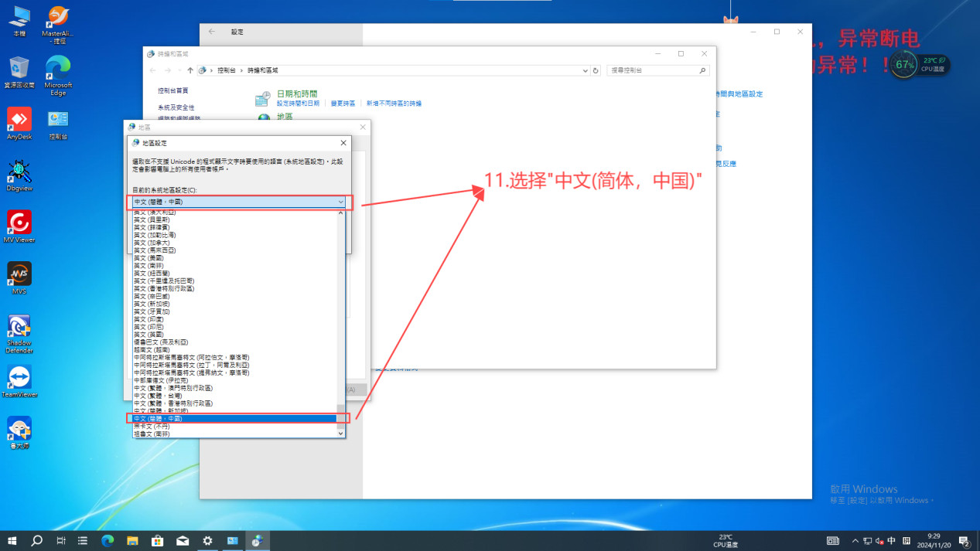Image resolution: width=980 pixels, height=551 pixels.
Task: Open Shadow Defender desktop icon
Action: point(19,327)
